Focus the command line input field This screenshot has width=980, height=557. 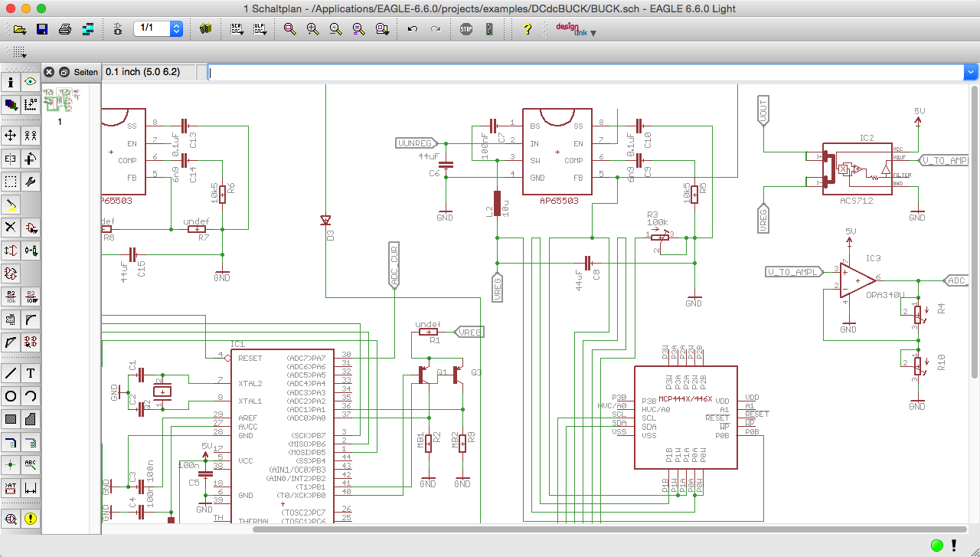(586, 72)
